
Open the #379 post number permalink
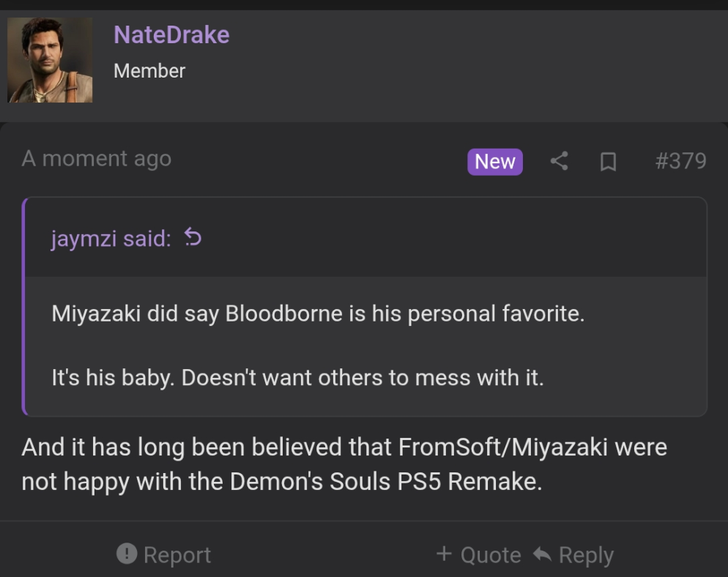click(680, 161)
